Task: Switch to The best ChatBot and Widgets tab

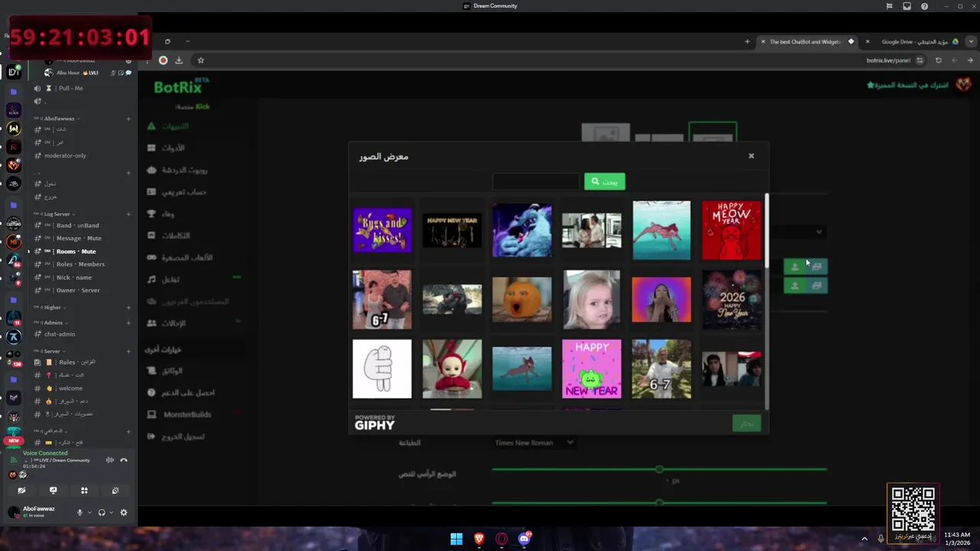Action: 805,42
